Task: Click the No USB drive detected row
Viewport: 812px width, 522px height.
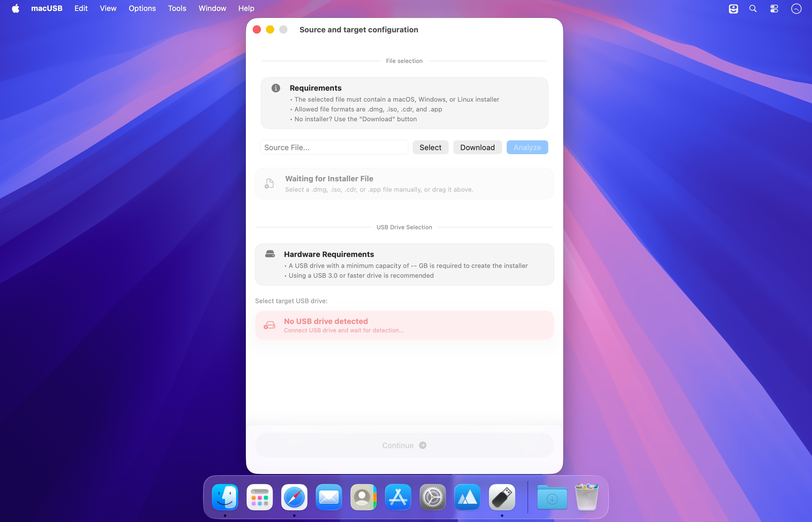Action: click(405, 325)
